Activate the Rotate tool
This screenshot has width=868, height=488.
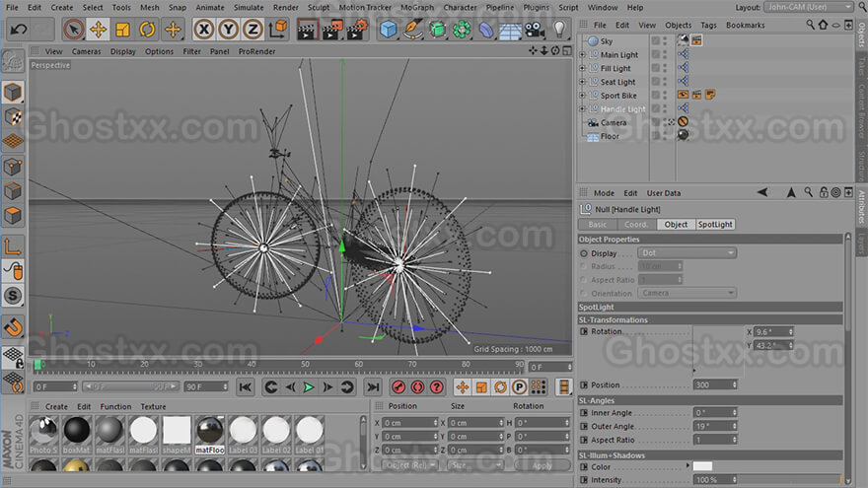[x=147, y=29]
